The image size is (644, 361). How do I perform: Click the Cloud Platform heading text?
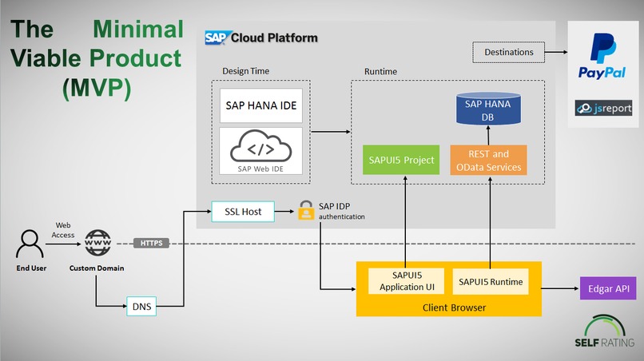coord(274,38)
